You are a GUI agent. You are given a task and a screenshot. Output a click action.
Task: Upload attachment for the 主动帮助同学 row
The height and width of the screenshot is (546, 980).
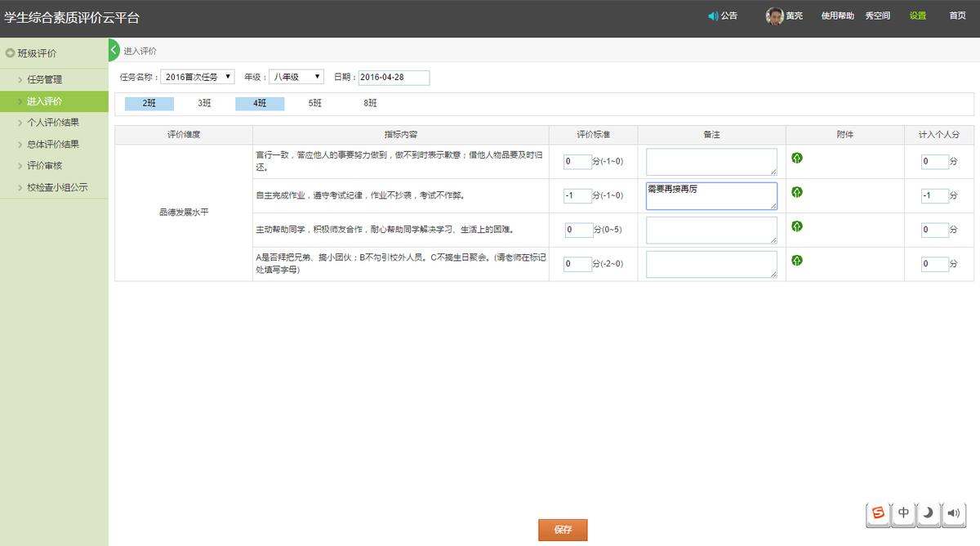click(x=797, y=226)
